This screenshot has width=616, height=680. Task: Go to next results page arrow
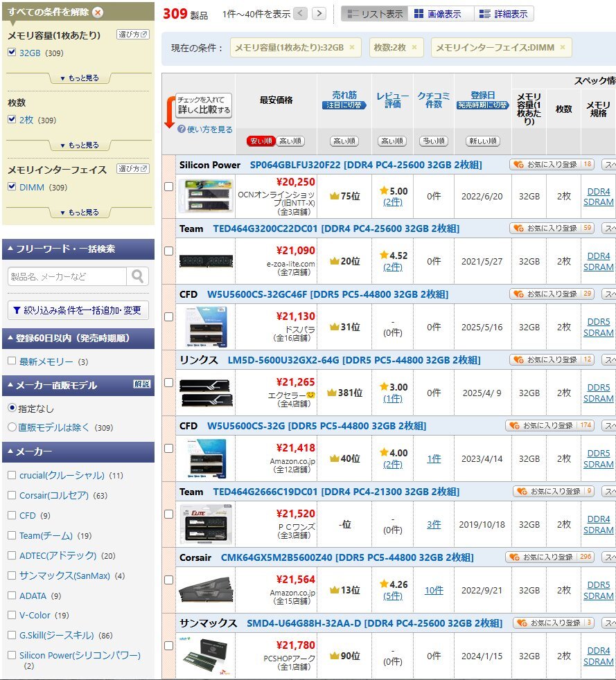coord(319,14)
